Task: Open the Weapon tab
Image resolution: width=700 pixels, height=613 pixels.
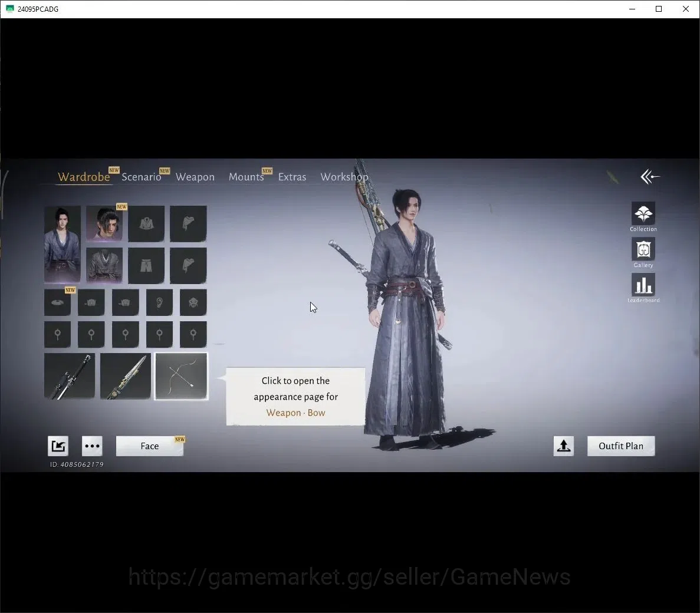Action: [195, 177]
